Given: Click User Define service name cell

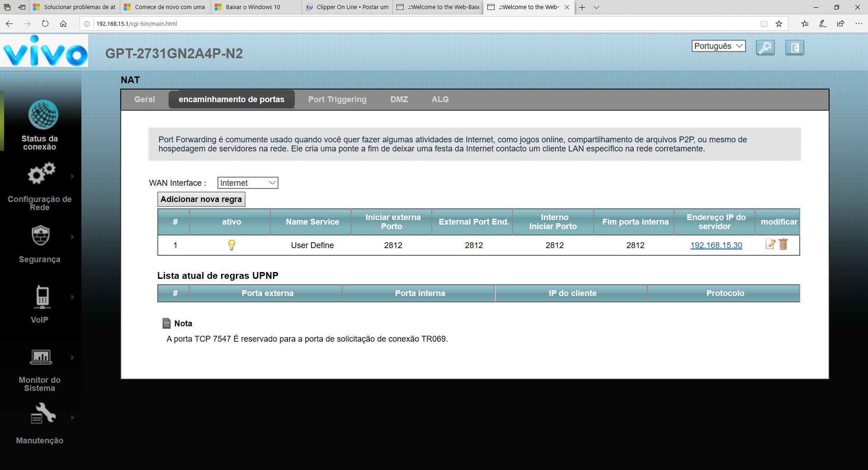Looking at the screenshot, I should [312, 245].
